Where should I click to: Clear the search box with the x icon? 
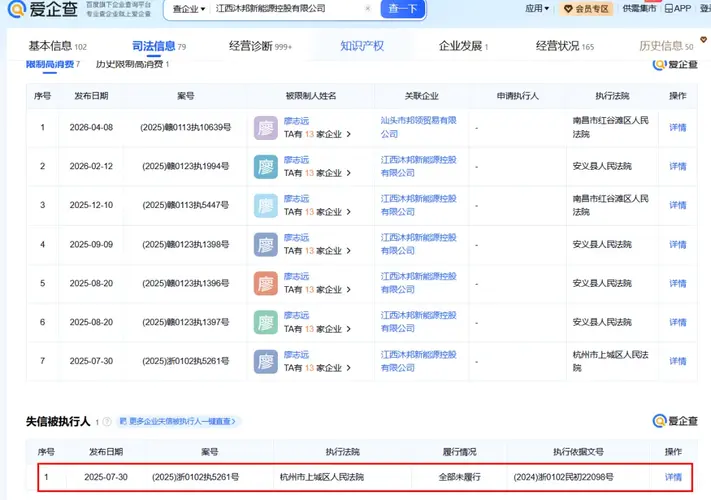click(368, 8)
